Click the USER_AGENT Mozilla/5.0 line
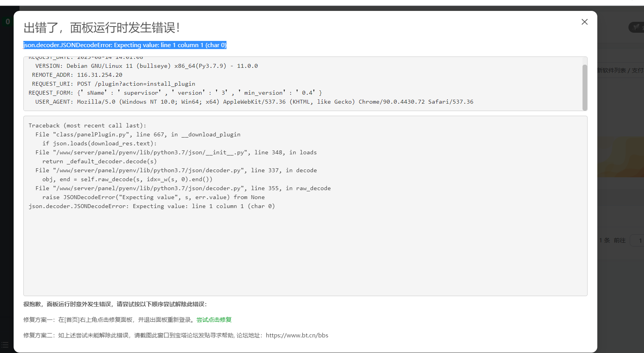Image resolution: width=644 pixels, height=353 pixels. point(254,102)
